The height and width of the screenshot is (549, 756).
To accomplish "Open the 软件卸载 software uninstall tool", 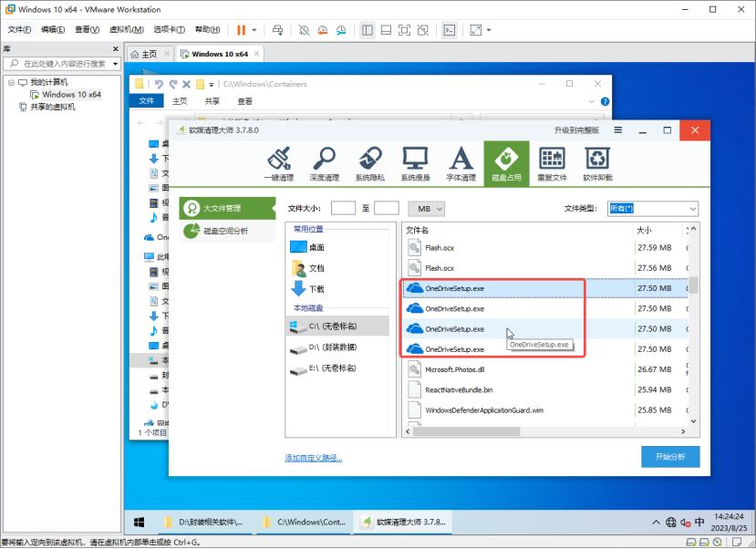I will tap(597, 164).
